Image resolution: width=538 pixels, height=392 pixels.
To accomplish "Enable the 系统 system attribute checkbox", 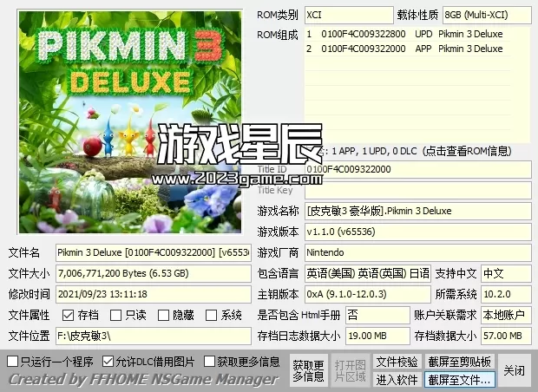I will [x=213, y=316].
